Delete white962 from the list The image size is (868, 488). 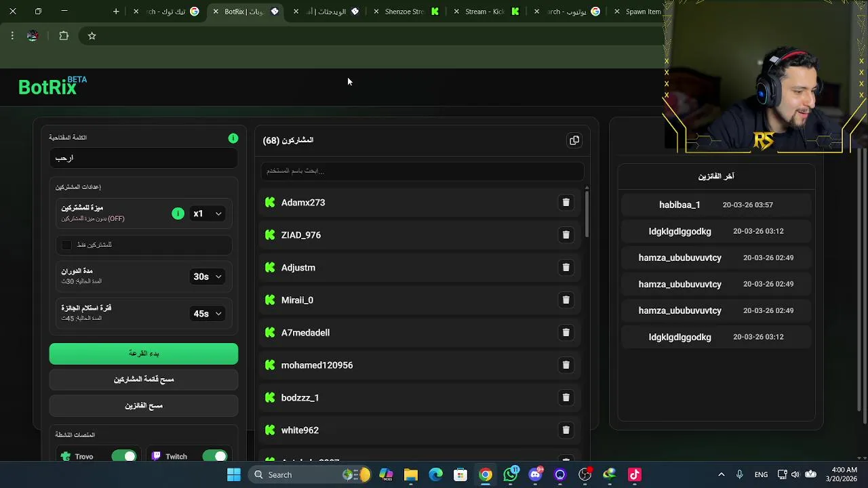pos(566,430)
